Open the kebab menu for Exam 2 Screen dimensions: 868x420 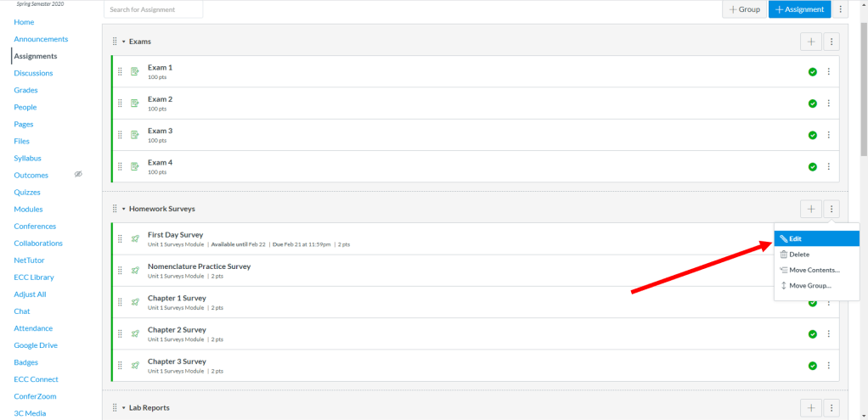coord(828,104)
